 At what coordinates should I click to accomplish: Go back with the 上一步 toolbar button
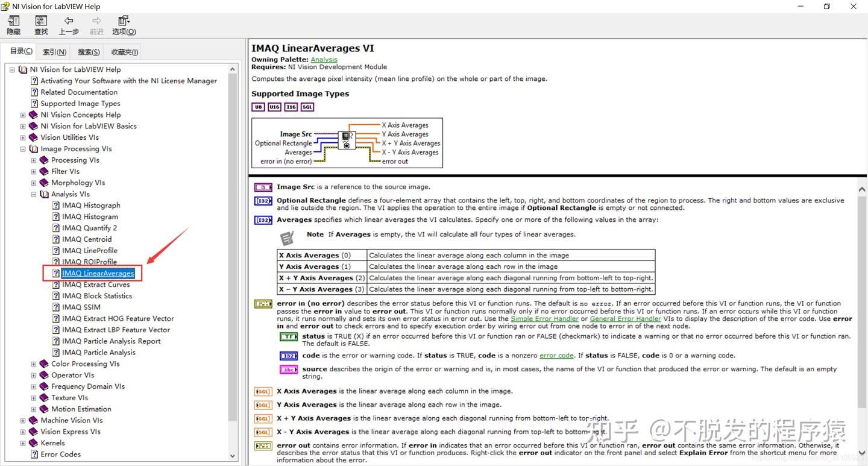69,25
